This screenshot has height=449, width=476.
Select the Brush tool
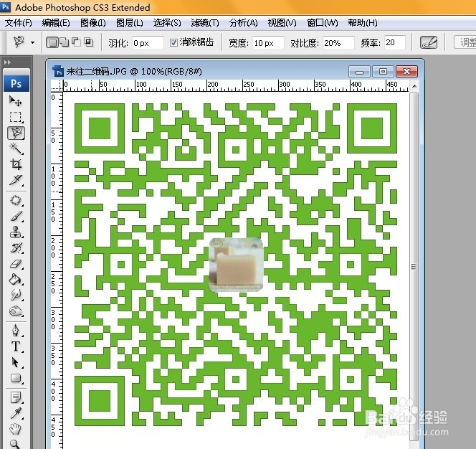[x=16, y=217]
